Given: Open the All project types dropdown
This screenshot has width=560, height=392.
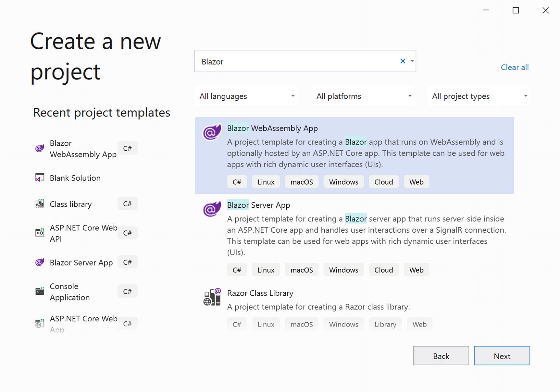Looking at the screenshot, I should 479,96.
